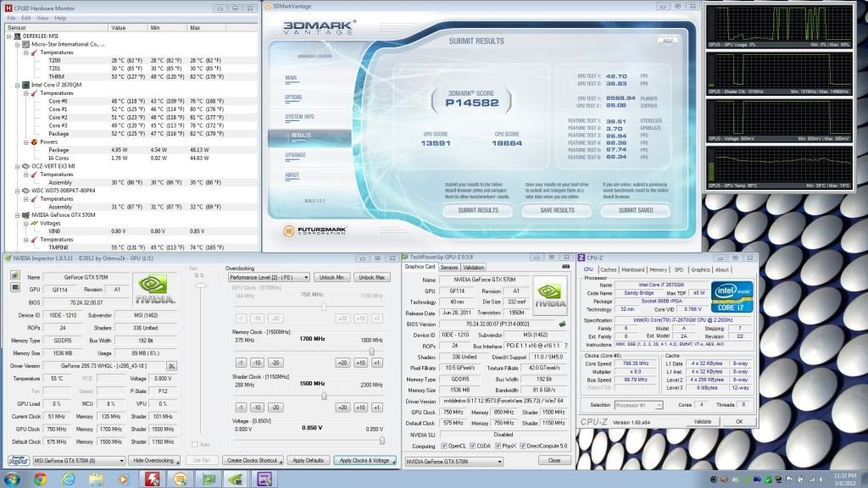Viewport: 868px width, 488px height.
Task: Click the computer icon beside DEREKLEE-MSI
Action: (x=17, y=36)
